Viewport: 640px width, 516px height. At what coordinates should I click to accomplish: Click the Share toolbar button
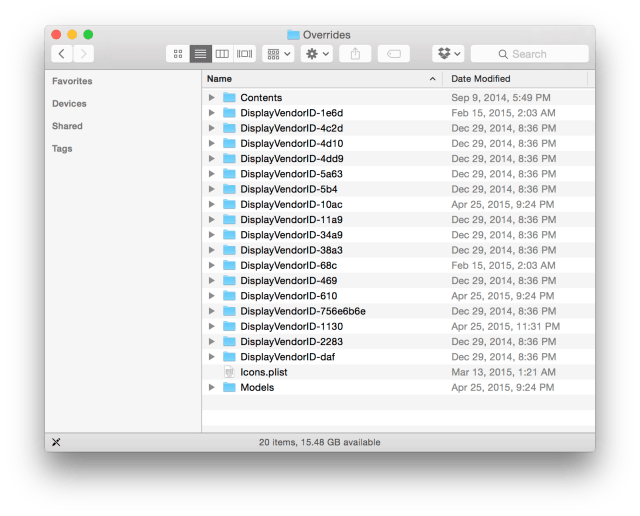pyautogui.click(x=357, y=54)
